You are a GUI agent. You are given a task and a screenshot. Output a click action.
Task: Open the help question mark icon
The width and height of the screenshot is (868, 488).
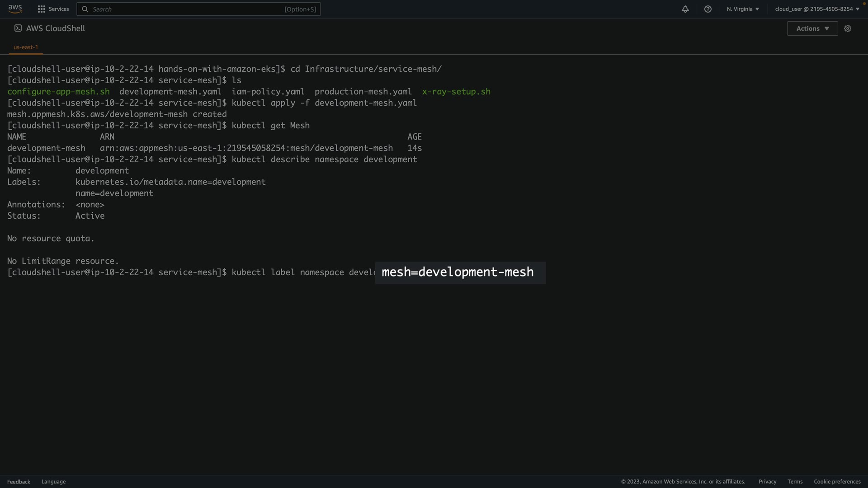point(708,9)
